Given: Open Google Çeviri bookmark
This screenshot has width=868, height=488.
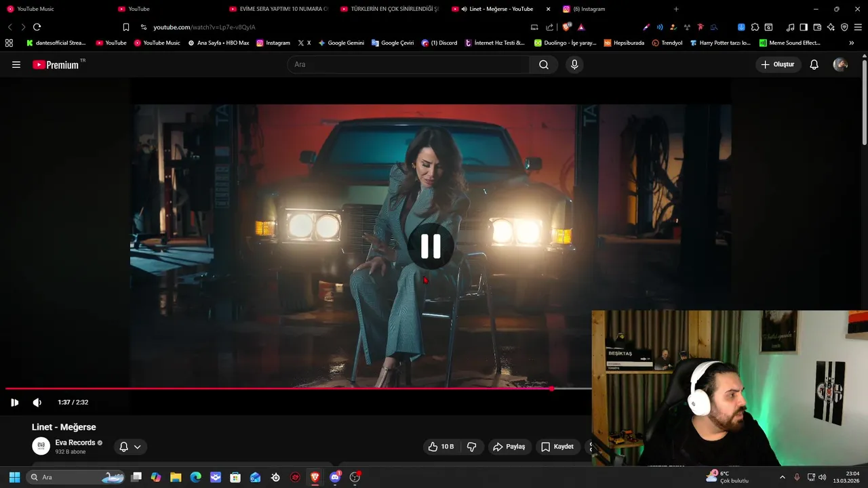Looking at the screenshot, I should tap(393, 43).
